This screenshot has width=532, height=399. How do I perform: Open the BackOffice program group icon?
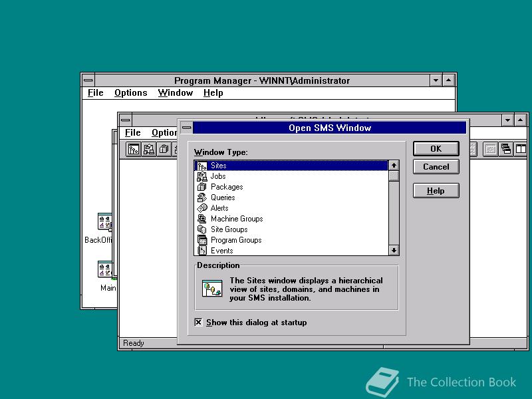pos(105,222)
